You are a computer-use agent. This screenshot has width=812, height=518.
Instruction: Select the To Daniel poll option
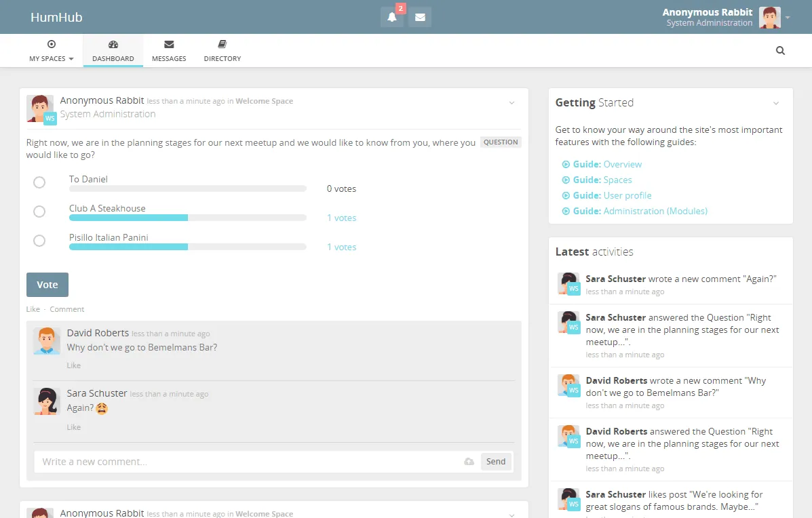39,182
